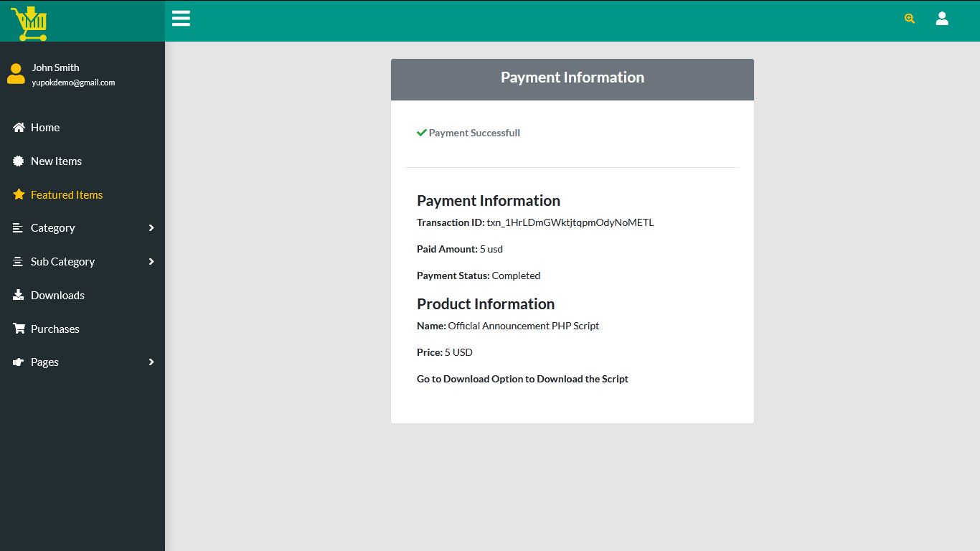This screenshot has height=551, width=980.
Task: Click the New Items badge icon
Action: click(19, 161)
